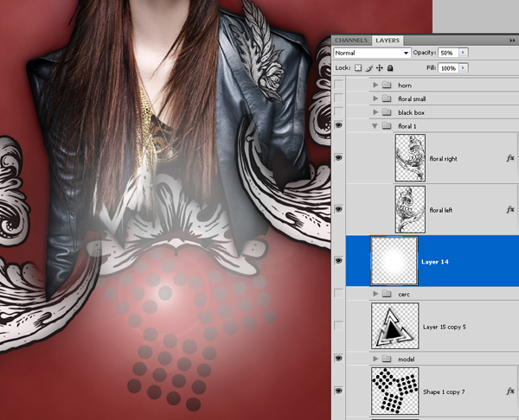Show Layer 15 copy 5
519x420 pixels.
[338, 326]
